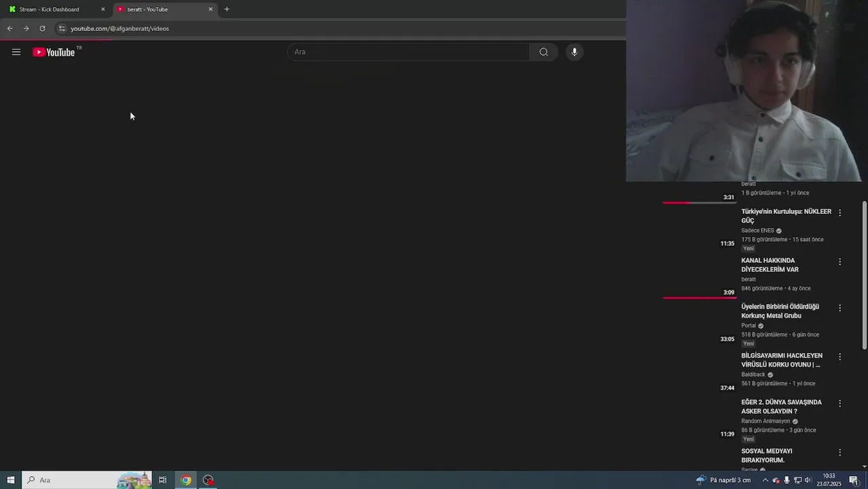Go back with browser back arrow
The height and width of the screenshot is (489, 868).
click(x=10, y=29)
